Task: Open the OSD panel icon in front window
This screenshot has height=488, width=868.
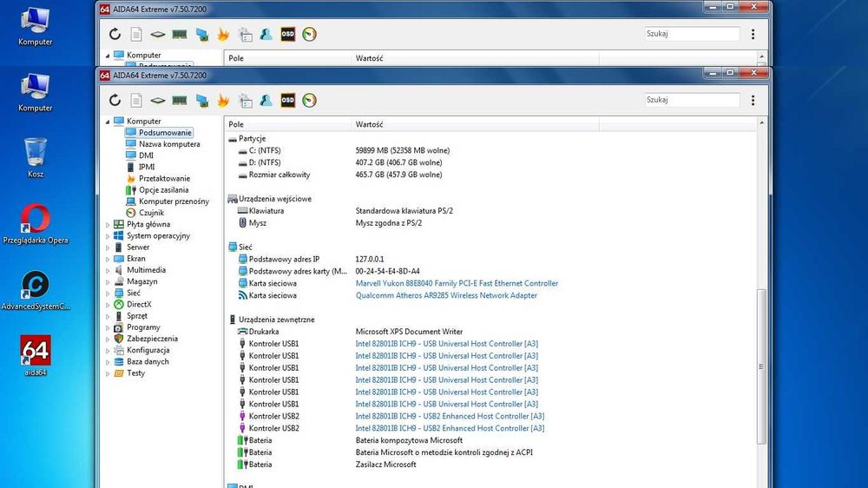Action: [x=288, y=100]
